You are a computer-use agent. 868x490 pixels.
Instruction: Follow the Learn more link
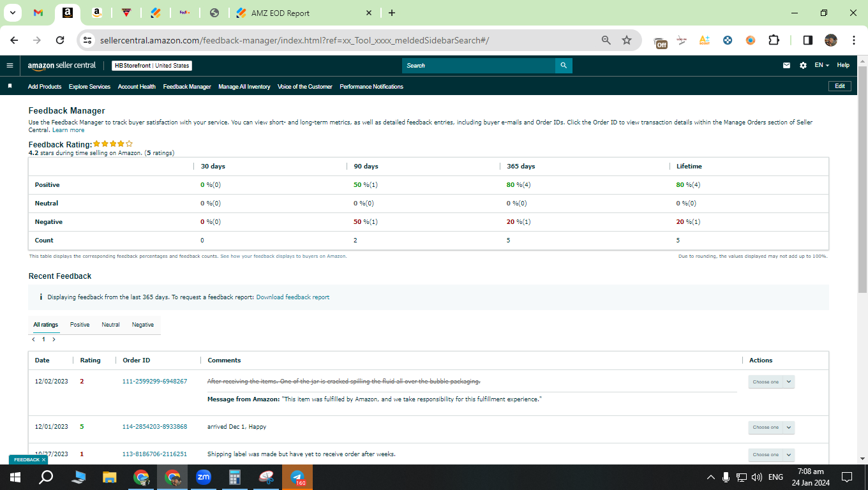coord(68,130)
